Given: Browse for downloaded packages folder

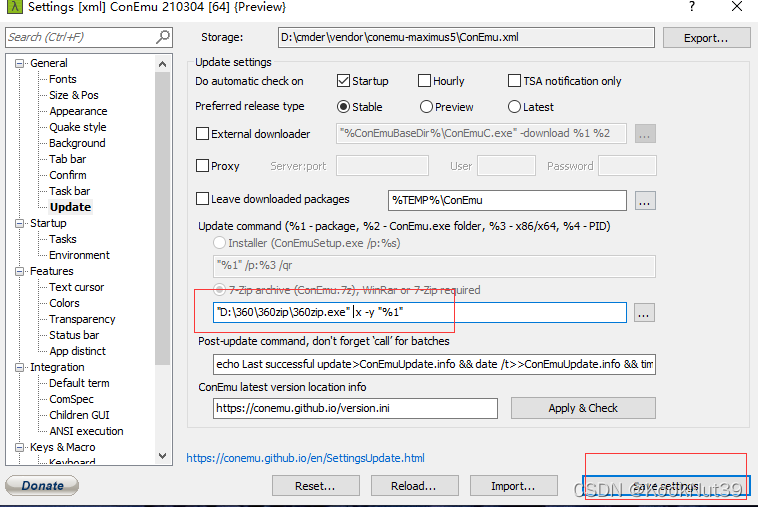Looking at the screenshot, I should (x=645, y=200).
